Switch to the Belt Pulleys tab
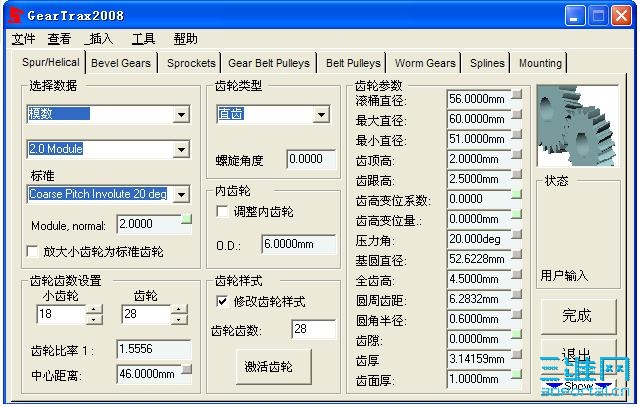Viewport: 640px width, 407px height. click(353, 63)
